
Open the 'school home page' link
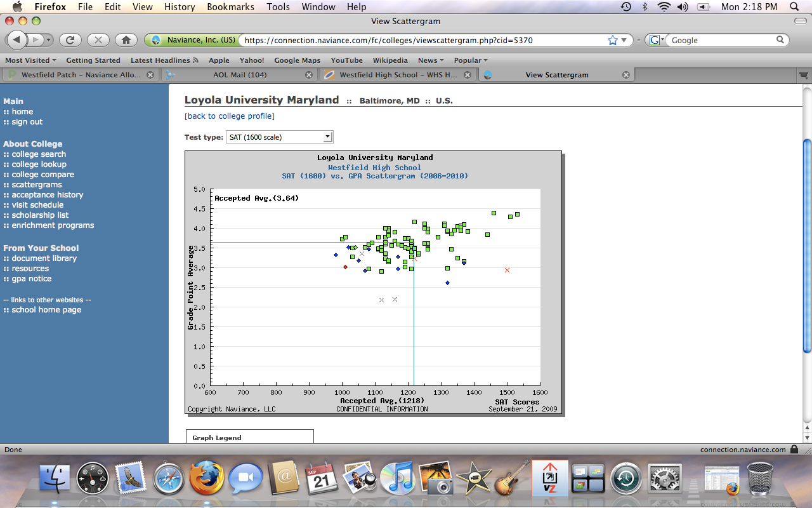point(46,310)
